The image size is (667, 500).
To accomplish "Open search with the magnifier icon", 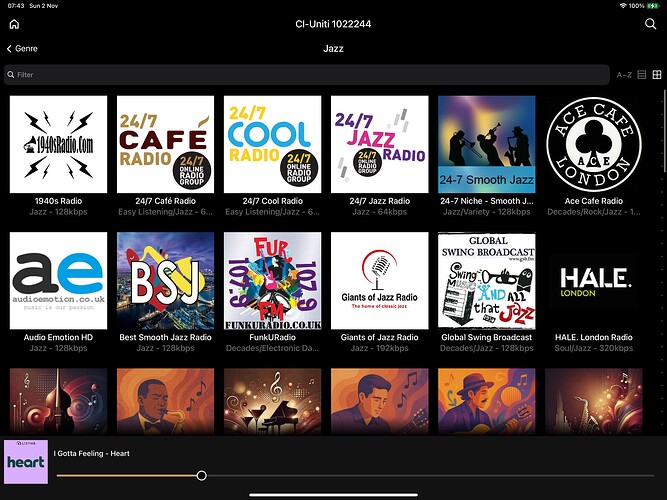I will coord(651,23).
